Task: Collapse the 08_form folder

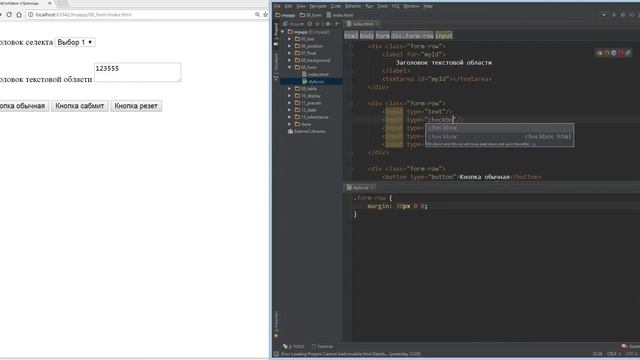Action: [x=290, y=67]
